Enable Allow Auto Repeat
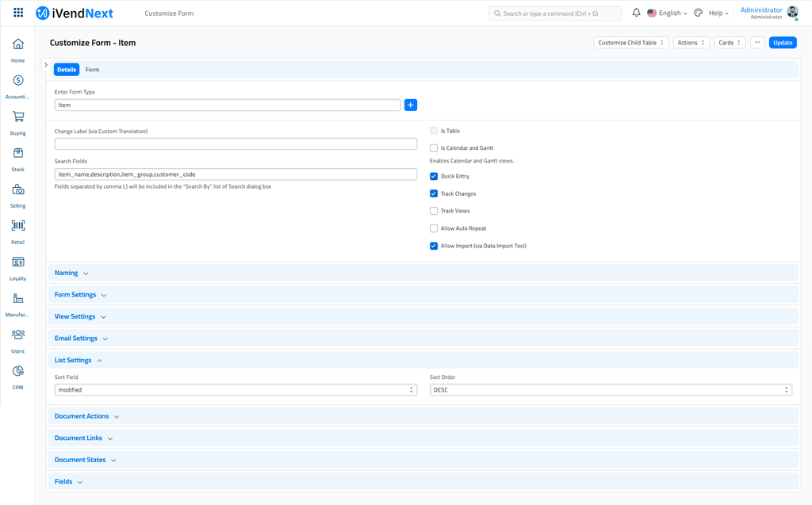This screenshot has width=812, height=505. tap(433, 228)
